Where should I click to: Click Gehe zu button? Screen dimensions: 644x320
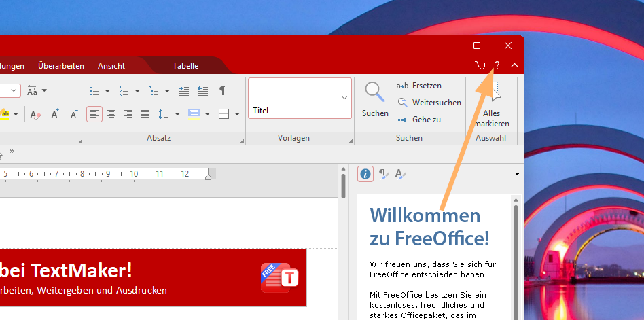click(419, 120)
